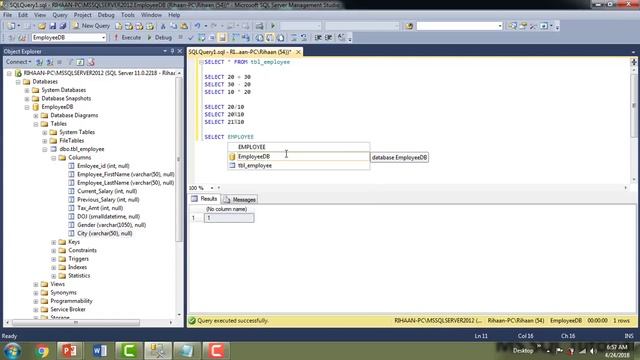The image size is (640, 360).
Task: Expand the Triggers folder
Action: coord(54,259)
